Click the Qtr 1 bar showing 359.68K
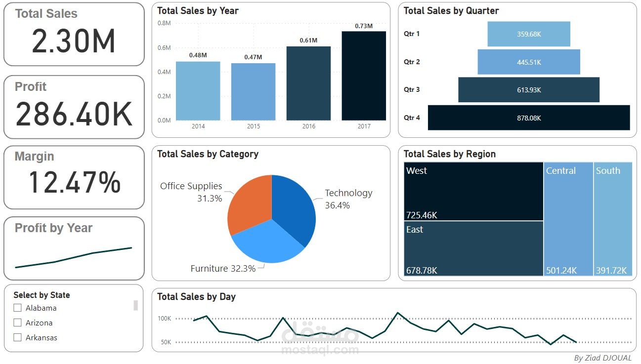The width and height of the screenshot is (641, 364). tap(528, 34)
